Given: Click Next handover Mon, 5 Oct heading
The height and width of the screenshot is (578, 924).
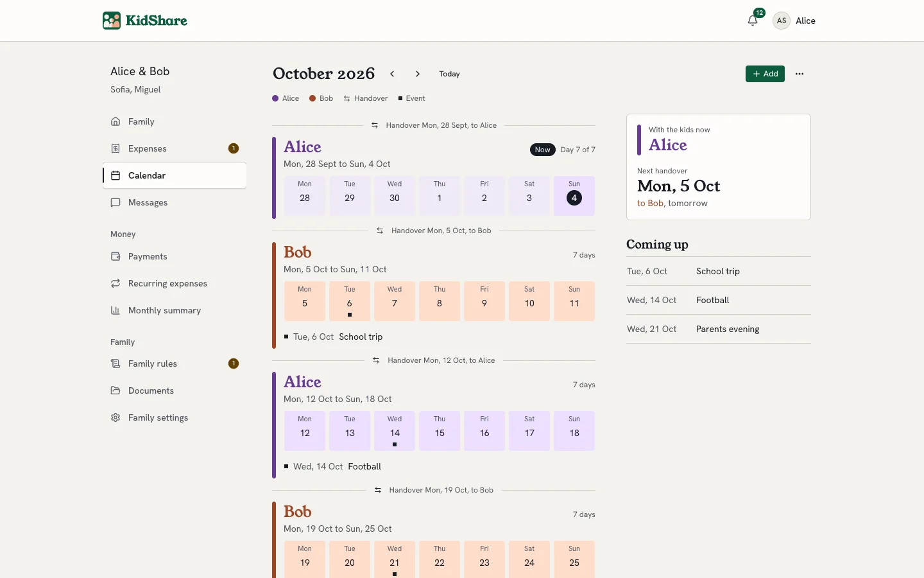Looking at the screenshot, I should click(x=679, y=186).
